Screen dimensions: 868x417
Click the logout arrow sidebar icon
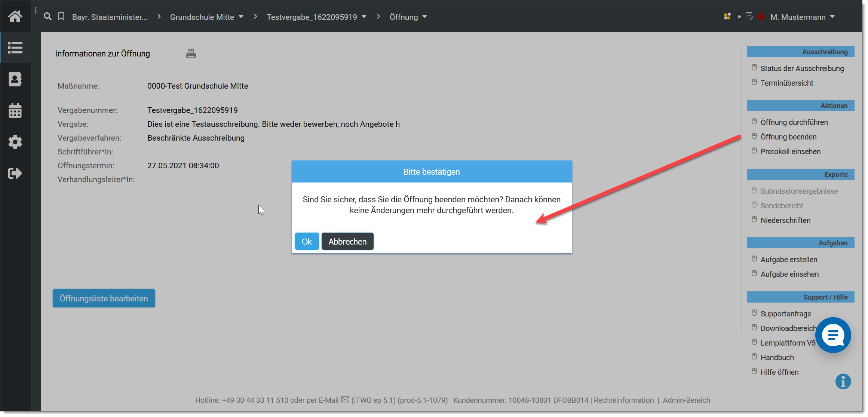pos(15,174)
